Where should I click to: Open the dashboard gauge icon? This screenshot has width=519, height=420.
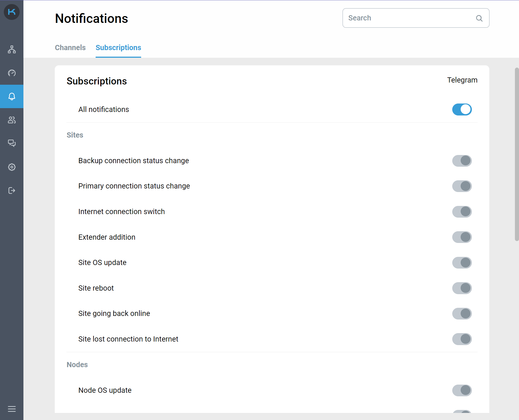point(12,73)
